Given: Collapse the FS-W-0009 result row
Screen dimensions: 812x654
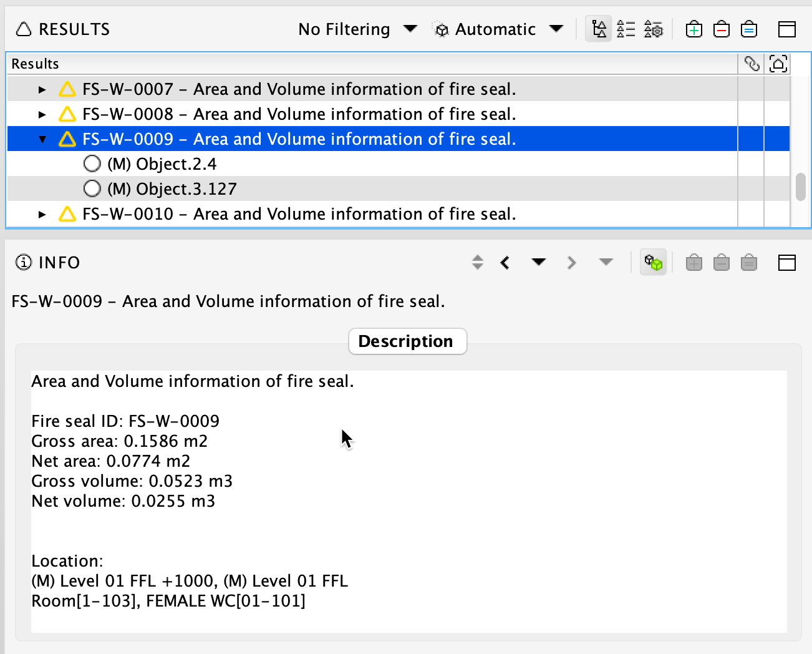Looking at the screenshot, I should click(42, 139).
